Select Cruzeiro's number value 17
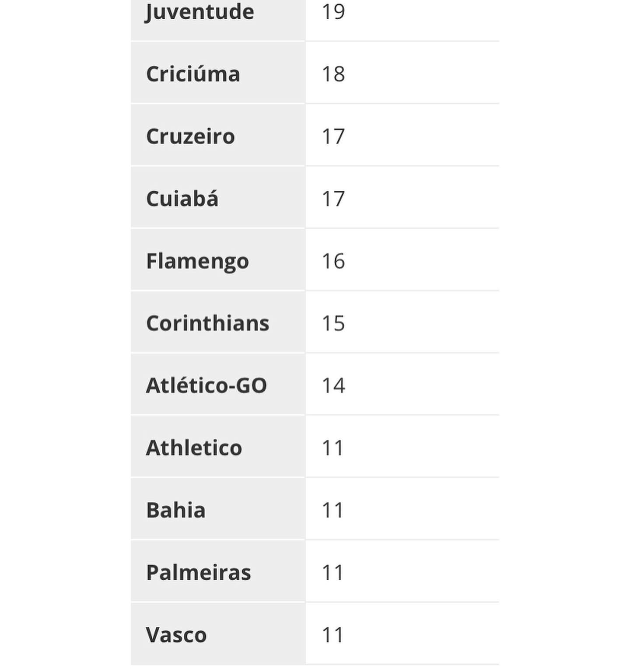The width and height of the screenshot is (630, 672). tap(333, 136)
